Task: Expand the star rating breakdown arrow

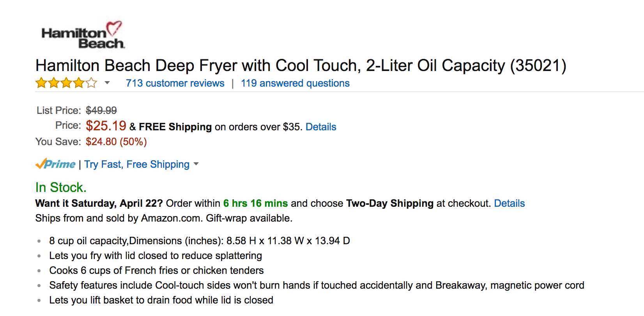Action: (107, 83)
